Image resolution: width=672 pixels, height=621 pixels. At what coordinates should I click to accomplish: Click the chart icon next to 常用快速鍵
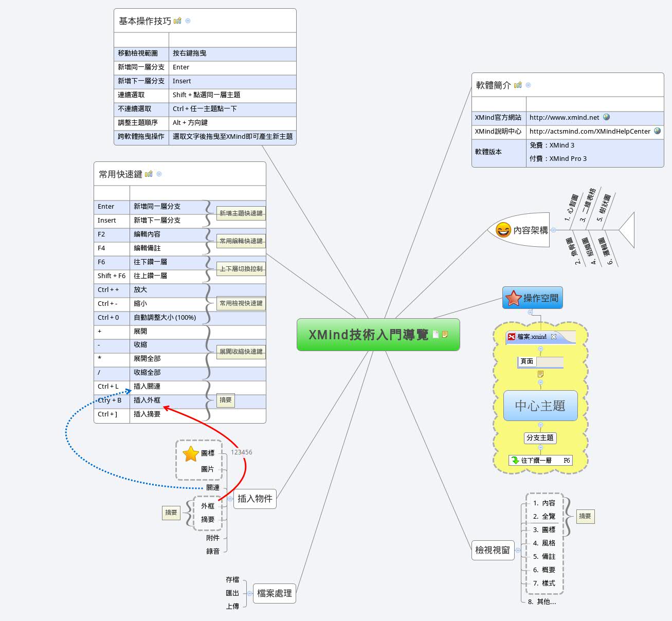pyautogui.click(x=149, y=174)
